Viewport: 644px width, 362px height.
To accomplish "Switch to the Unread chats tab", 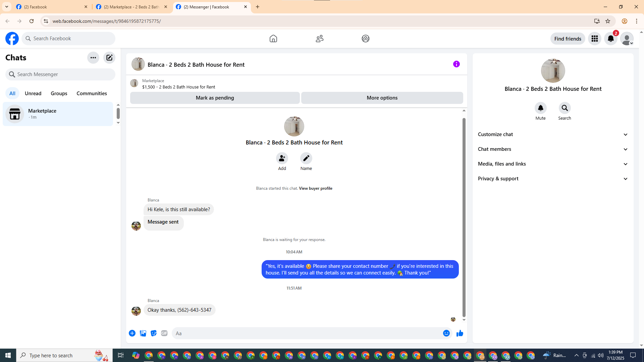I will tap(33, 94).
